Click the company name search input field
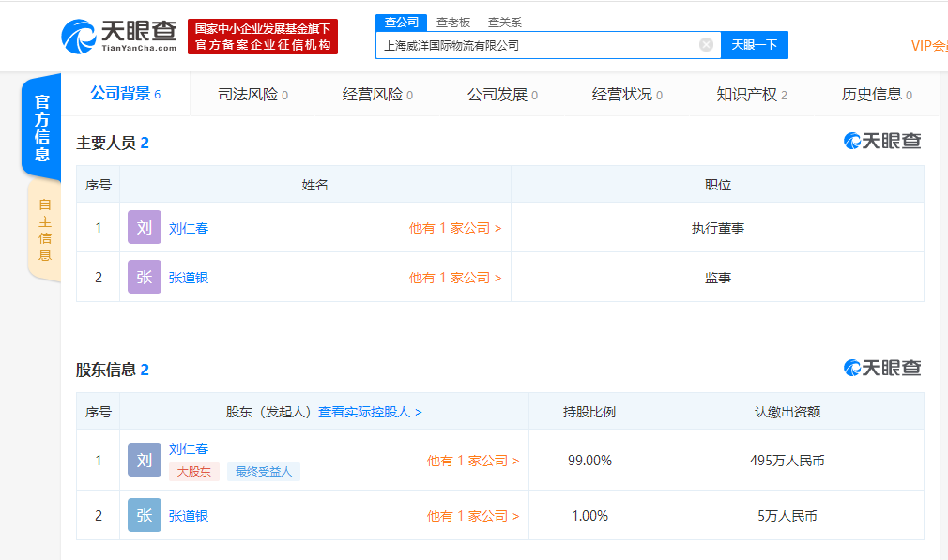Viewport: 948px width, 560px height. [535, 45]
